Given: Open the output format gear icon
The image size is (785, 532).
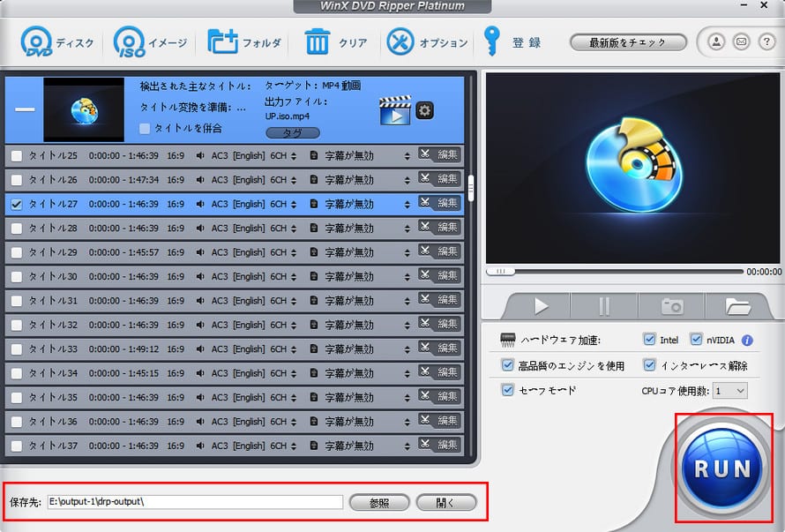Looking at the screenshot, I should [424, 110].
